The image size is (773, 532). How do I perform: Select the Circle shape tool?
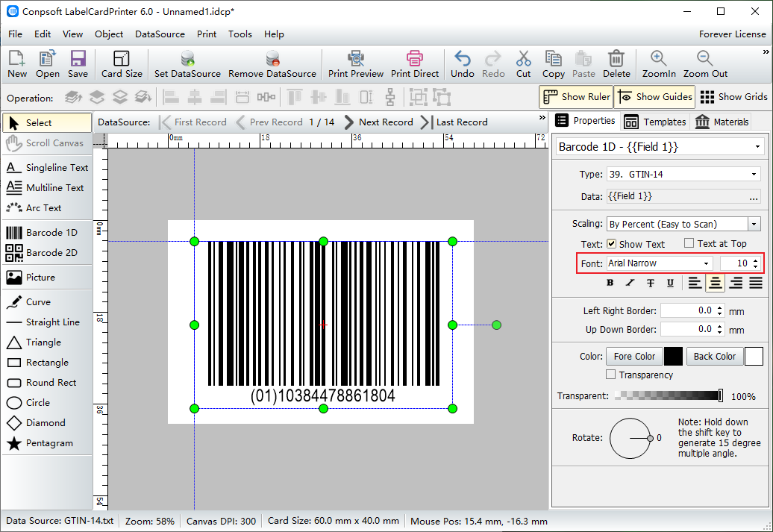click(x=47, y=403)
